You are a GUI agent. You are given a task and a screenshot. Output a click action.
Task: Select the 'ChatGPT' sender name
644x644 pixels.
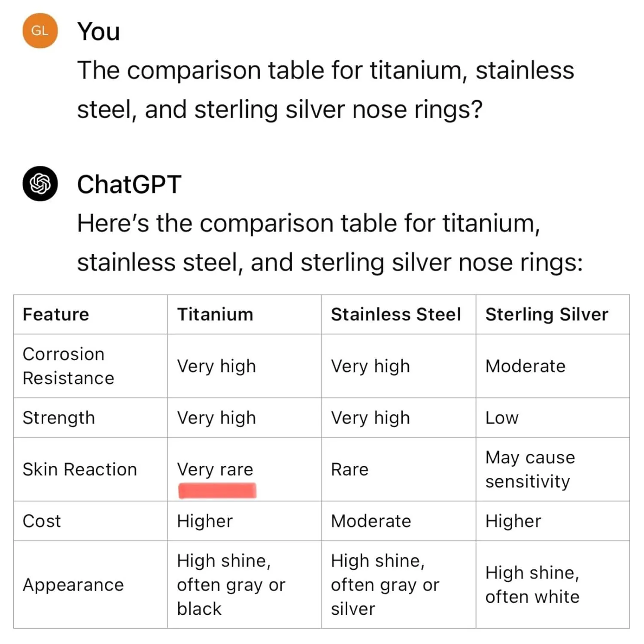pos(129,185)
